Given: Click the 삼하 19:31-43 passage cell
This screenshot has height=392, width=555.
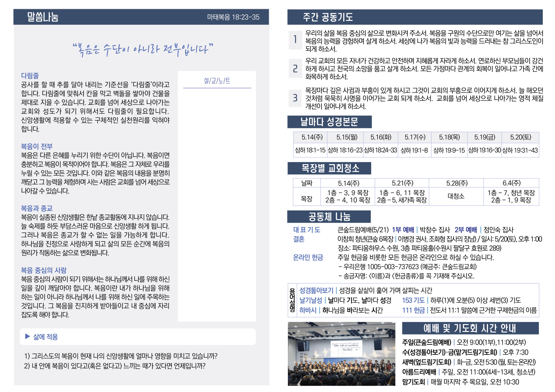Looking at the screenshot, I should point(520,150).
